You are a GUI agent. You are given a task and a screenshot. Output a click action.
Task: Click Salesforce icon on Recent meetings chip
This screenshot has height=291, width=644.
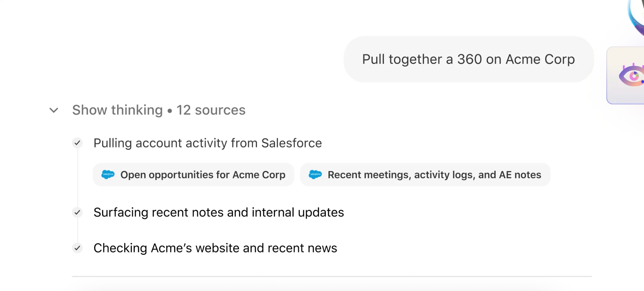315,175
